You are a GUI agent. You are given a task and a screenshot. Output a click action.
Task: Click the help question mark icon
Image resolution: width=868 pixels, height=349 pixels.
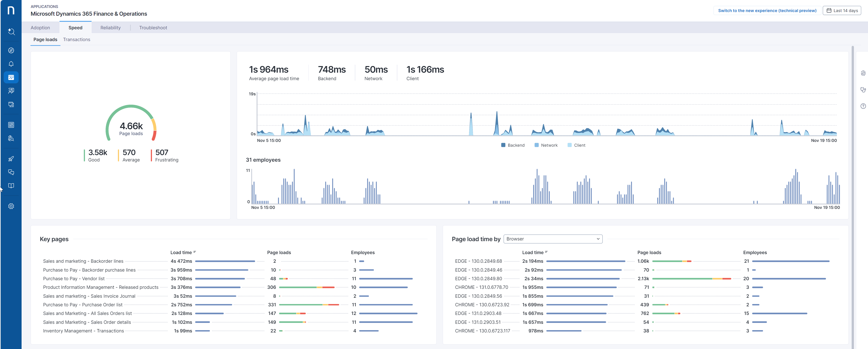[x=863, y=106]
